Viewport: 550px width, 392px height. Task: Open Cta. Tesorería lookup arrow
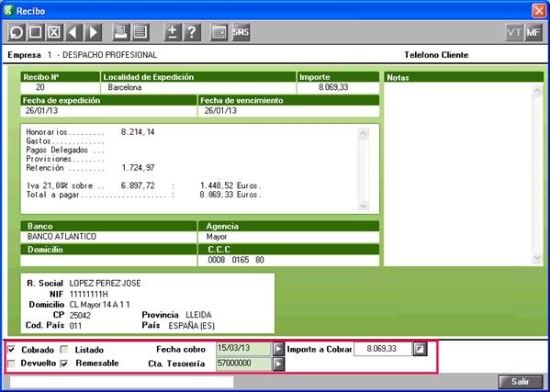tap(278, 364)
